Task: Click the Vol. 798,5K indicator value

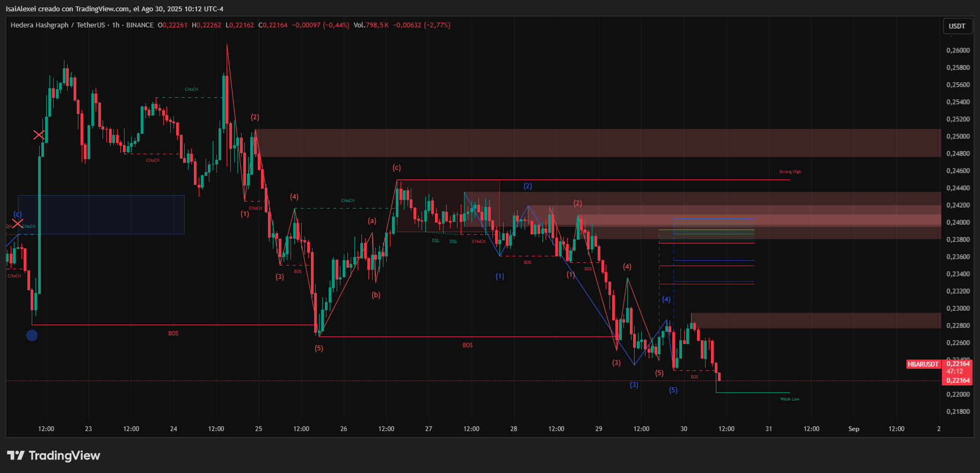Action: (x=371, y=25)
